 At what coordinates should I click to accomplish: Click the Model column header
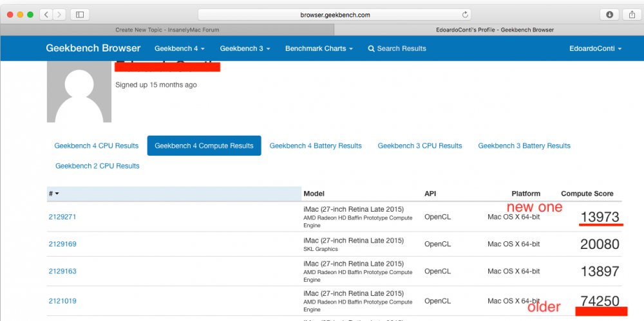point(314,194)
